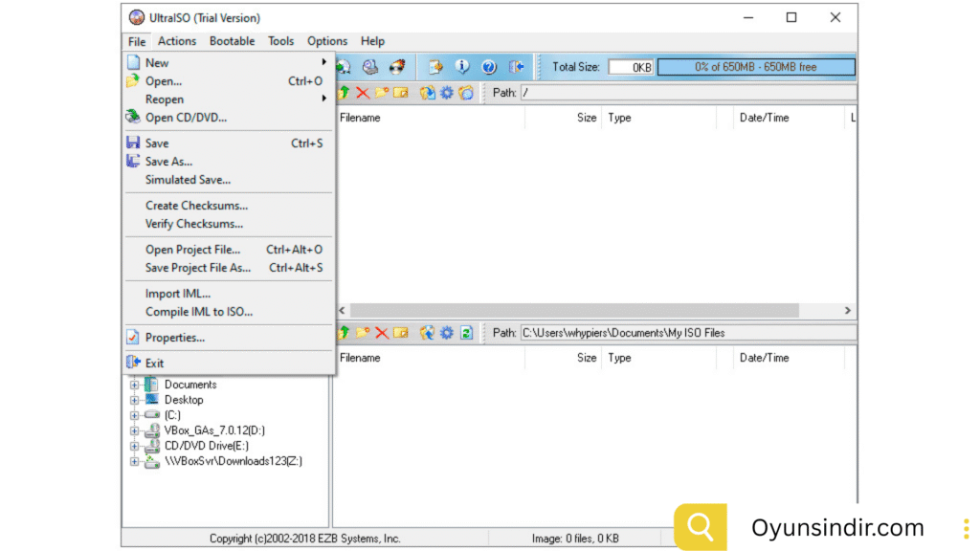Expand the (C:) drive tree node
980x551 pixels.
[135, 415]
